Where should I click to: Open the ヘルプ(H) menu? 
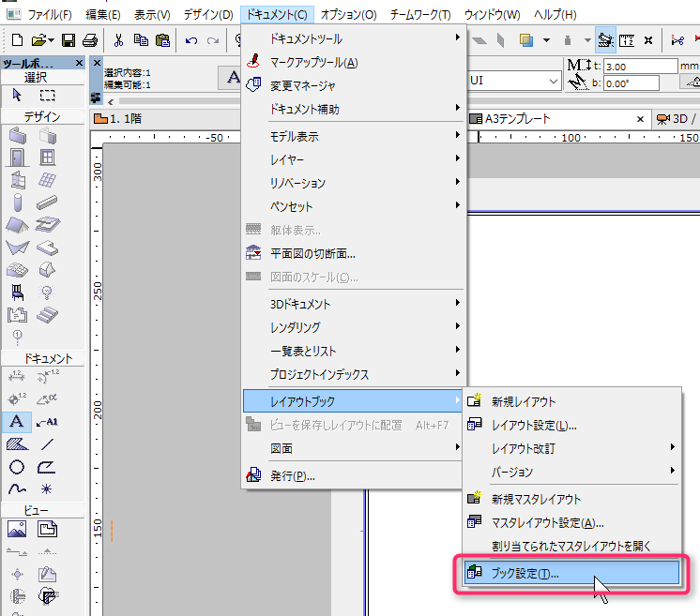[x=555, y=15]
